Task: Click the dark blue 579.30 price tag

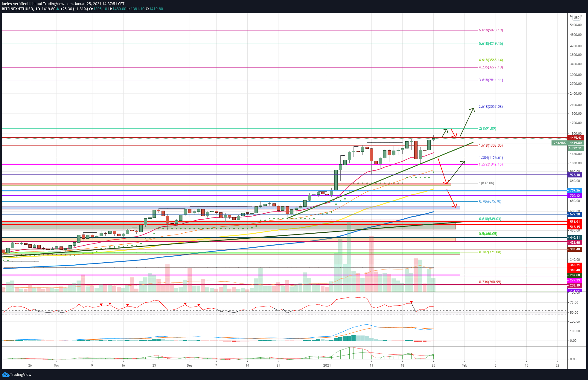Action: click(575, 214)
